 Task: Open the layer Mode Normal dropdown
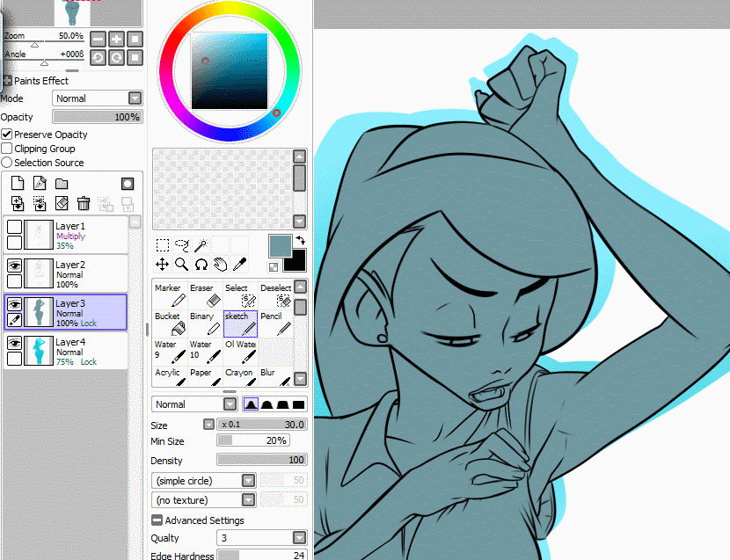click(98, 98)
